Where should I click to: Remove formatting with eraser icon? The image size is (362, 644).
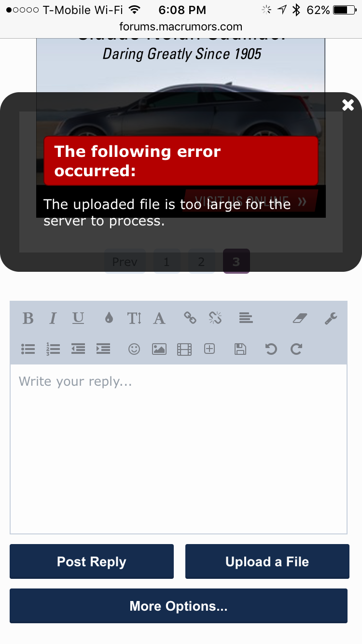pos(300,318)
